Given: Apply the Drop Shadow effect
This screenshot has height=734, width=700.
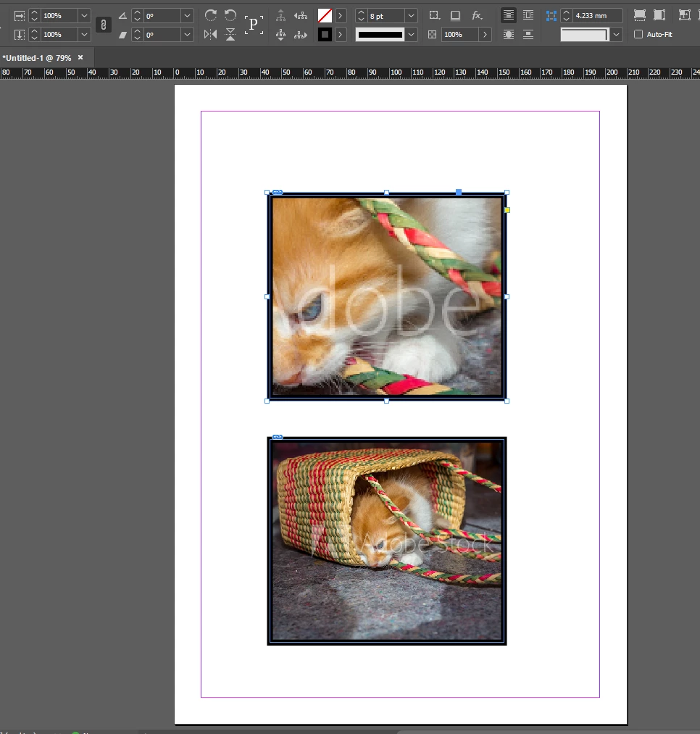Looking at the screenshot, I should pyautogui.click(x=455, y=15).
